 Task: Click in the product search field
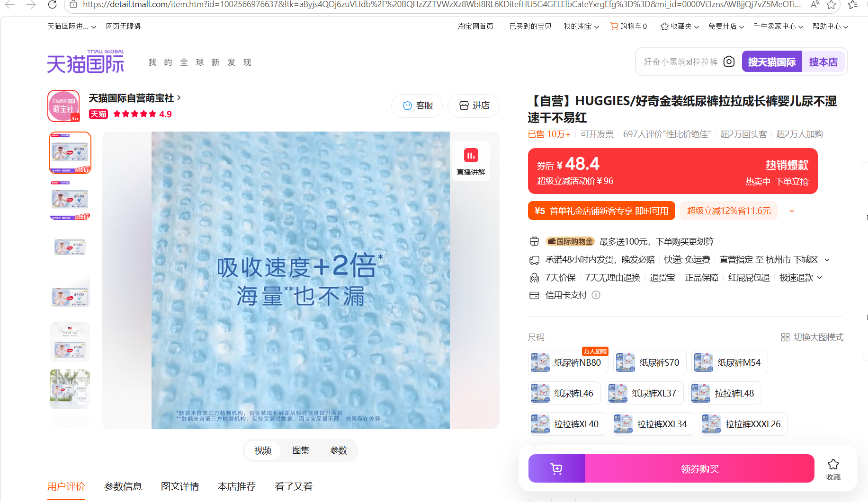click(x=680, y=62)
